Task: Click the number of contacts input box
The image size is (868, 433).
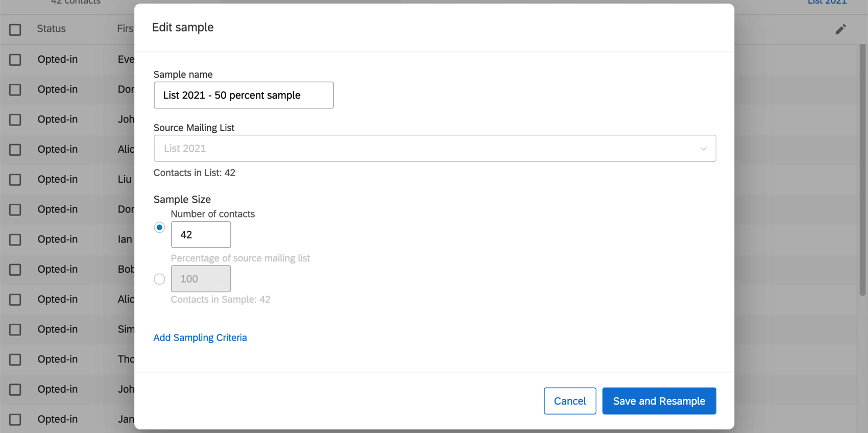Action: (x=201, y=235)
